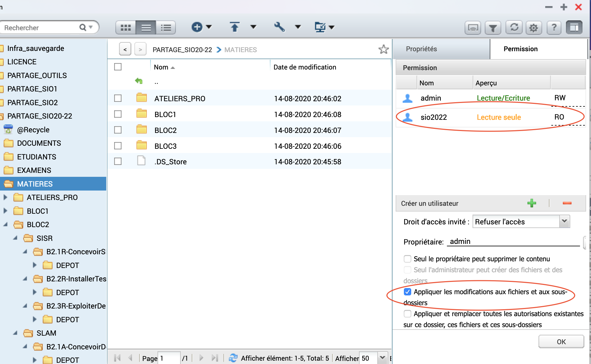Click the OK button
Viewport: 591px width, 364px height.
click(x=561, y=342)
